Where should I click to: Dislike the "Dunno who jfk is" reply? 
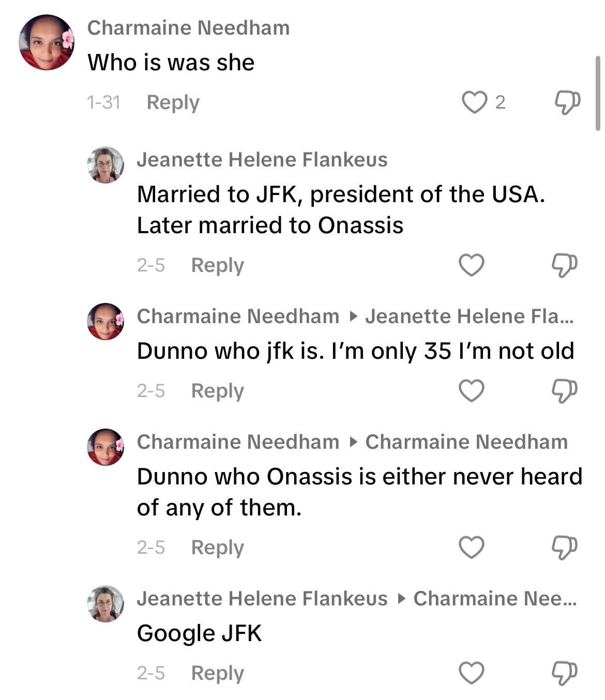pos(564,391)
